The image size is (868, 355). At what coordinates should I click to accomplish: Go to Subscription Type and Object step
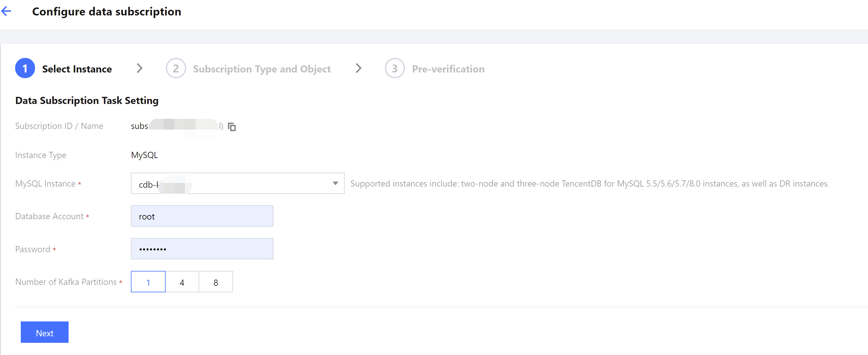262,69
